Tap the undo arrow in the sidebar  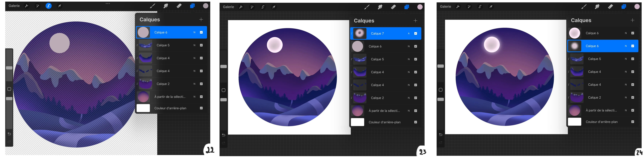click(9, 134)
